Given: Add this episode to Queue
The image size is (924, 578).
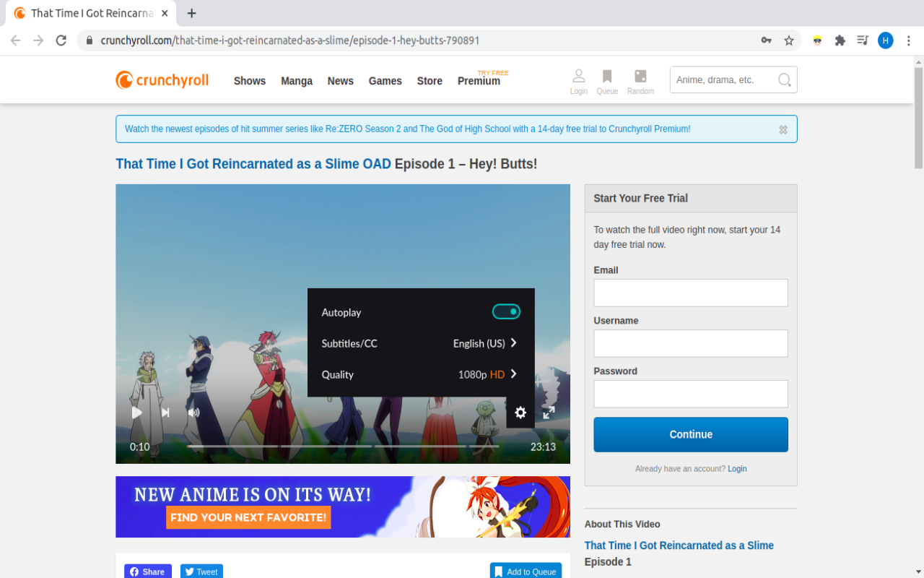Looking at the screenshot, I should click(x=526, y=571).
